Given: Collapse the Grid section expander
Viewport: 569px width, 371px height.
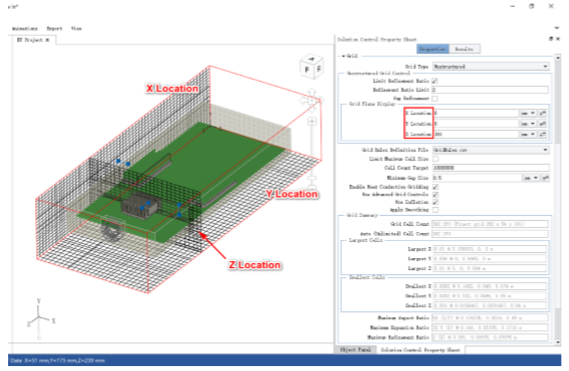Looking at the screenshot, I should point(343,56).
